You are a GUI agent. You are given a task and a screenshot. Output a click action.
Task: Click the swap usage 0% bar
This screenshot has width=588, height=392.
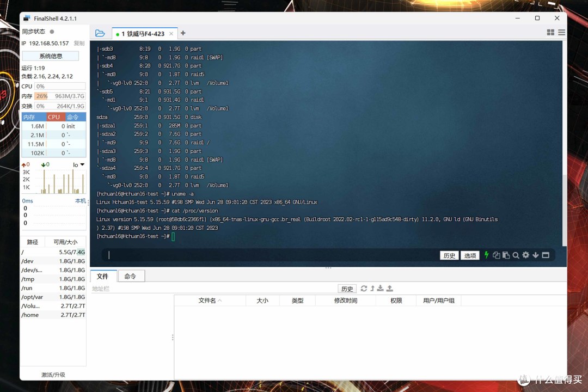60,106
